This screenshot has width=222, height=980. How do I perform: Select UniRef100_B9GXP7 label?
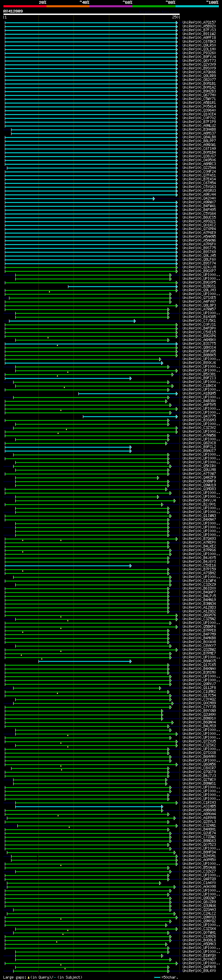[x=199, y=271]
